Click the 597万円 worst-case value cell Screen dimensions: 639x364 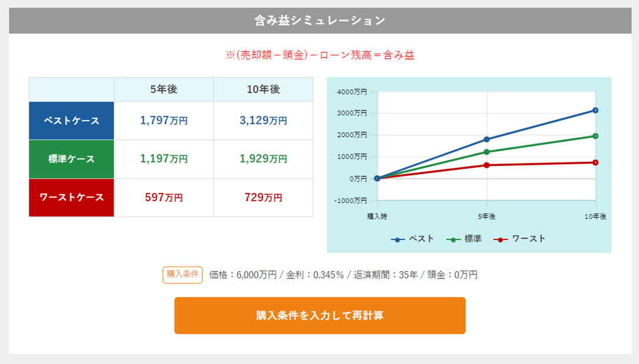[164, 198]
